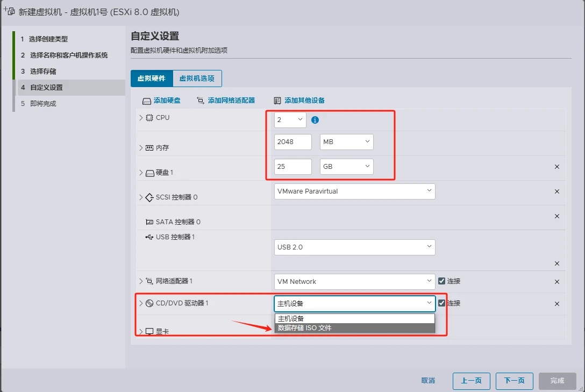This screenshot has width=585, height=392.
Task: Select 数据存储 ISO 文件 option
Action: click(355, 328)
